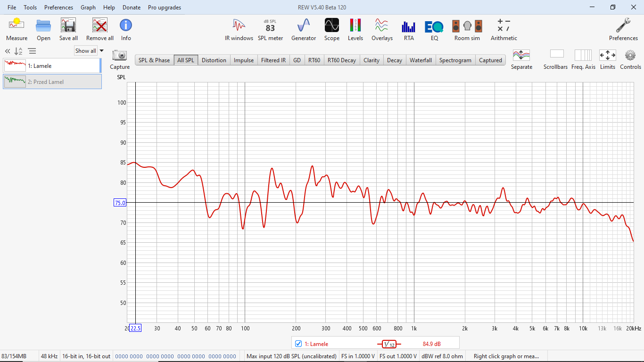Capture the graph image with camera icon
The image size is (644, 362).
[x=120, y=59]
